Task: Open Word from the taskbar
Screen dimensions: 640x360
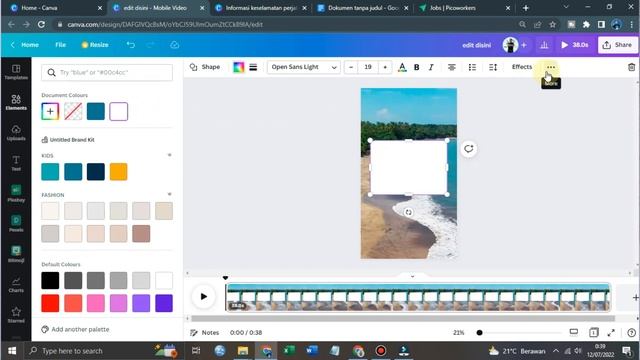Action: click(312, 351)
